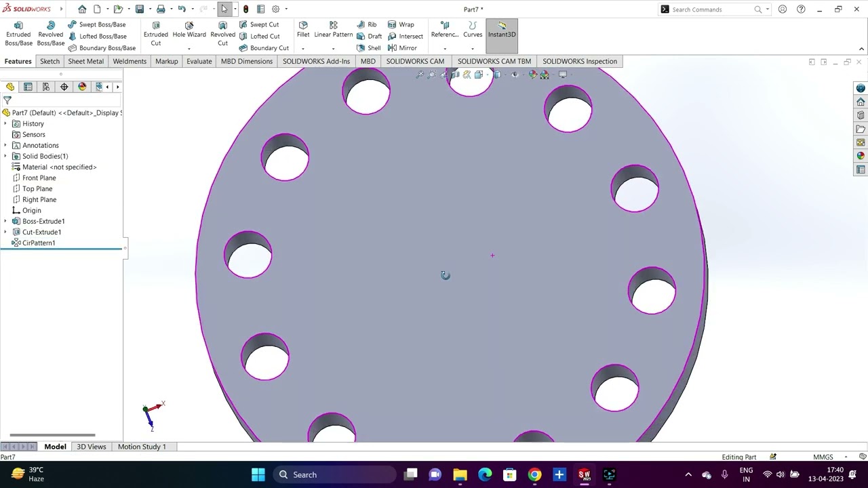
Task: Use the Rib feature
Action: coord(367,24)
